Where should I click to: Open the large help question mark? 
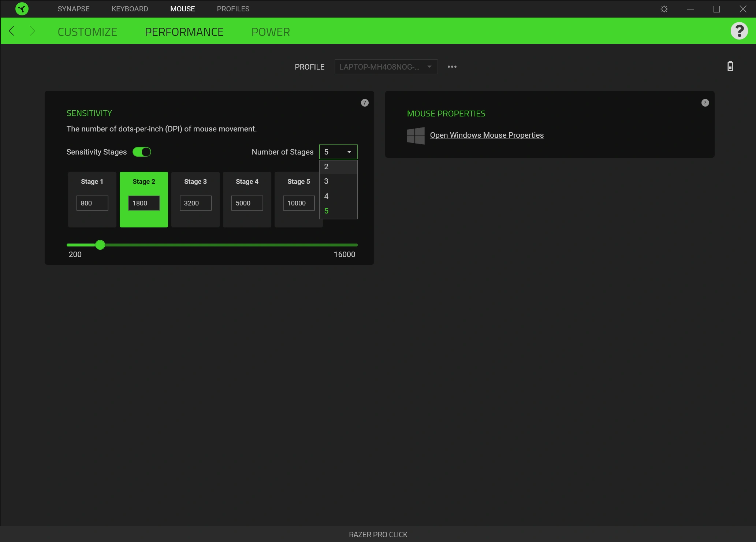pos(739,31)
